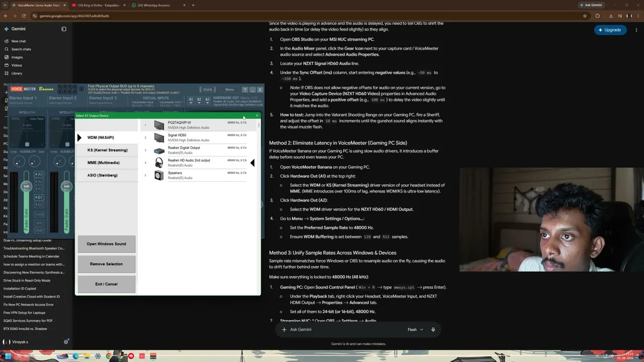The height and width of the screenshot is (362, 644).
Task: Open the A2 hardware out selector
Action: click(199, 100)
